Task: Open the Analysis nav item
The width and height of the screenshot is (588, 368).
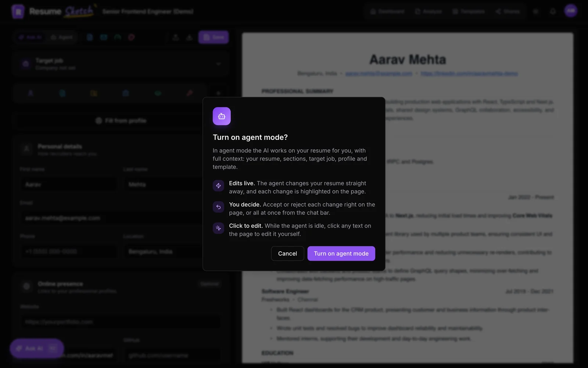Action: point(429,11)
